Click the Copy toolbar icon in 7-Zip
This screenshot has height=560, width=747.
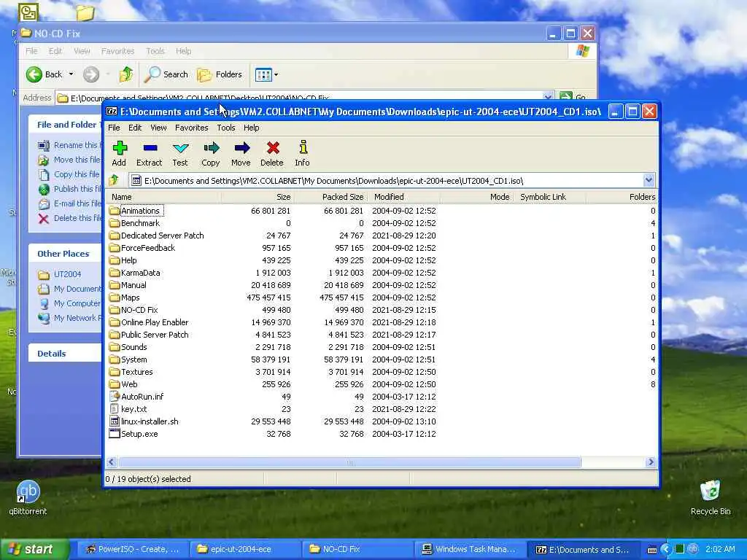211,153
